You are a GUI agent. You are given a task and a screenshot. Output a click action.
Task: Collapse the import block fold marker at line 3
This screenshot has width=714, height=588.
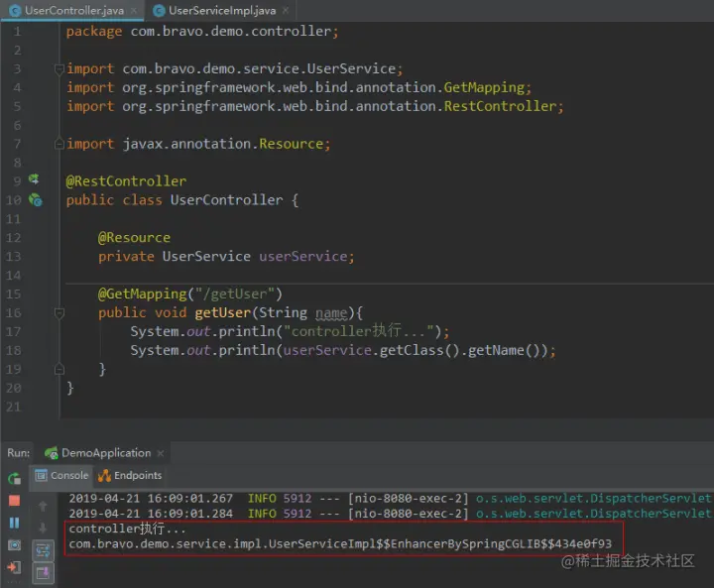(59, 69)
